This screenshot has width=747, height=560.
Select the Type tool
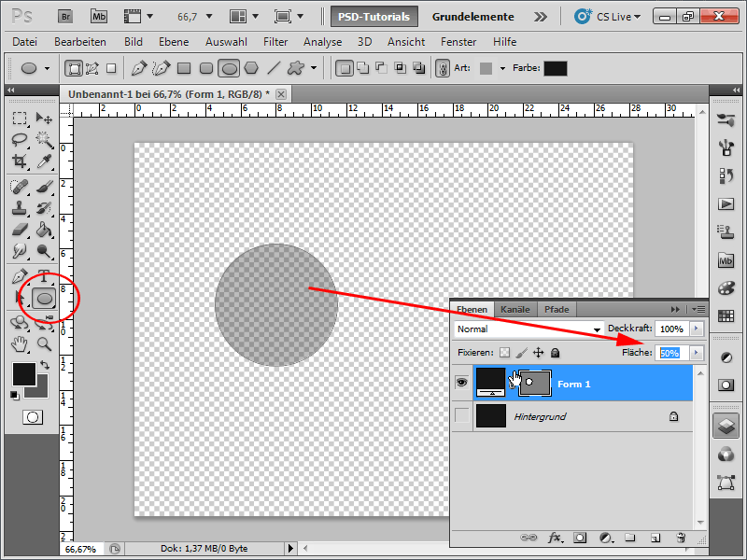[44, 275]
